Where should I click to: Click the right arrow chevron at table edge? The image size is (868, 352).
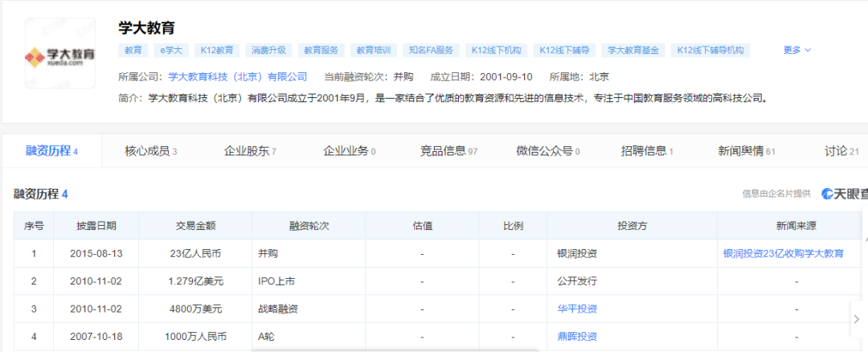pos(857,319)
